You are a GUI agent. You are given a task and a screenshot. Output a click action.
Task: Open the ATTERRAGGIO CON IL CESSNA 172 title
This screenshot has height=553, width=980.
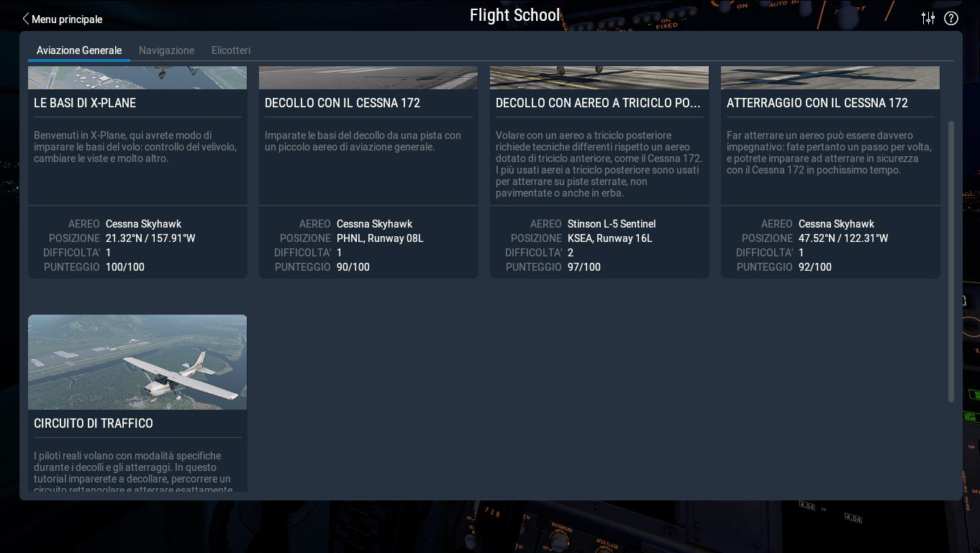817,103
